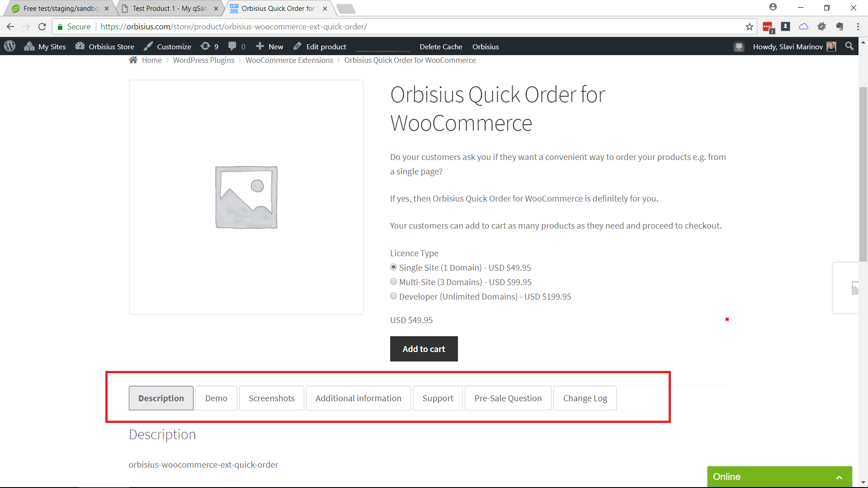Open the Orbisius admin bar menu

coord(486,47)
